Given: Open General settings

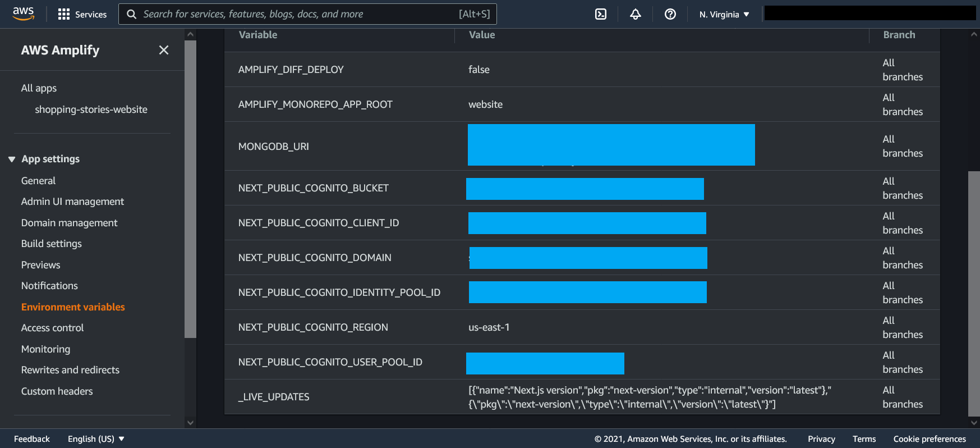Looking at the screenshot, I should click(38, 181).
